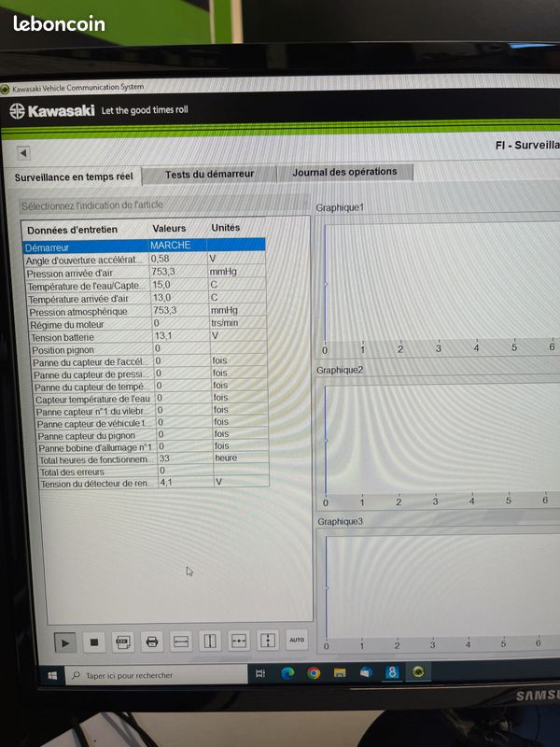The image size is (560, 747).
Task: Print the data using the printer icon
Action: pyautogui.click(x=152, y=641)
